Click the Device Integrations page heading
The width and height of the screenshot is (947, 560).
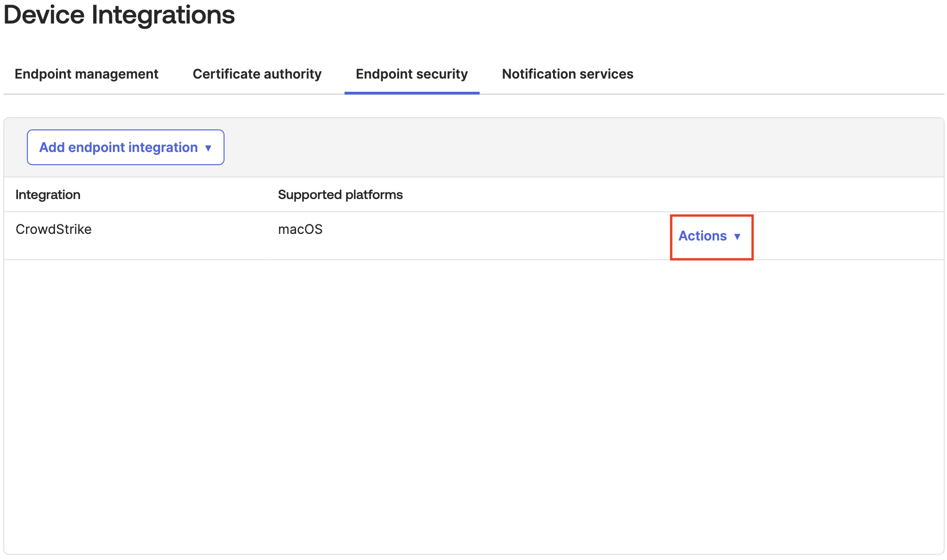pos(119,15)
